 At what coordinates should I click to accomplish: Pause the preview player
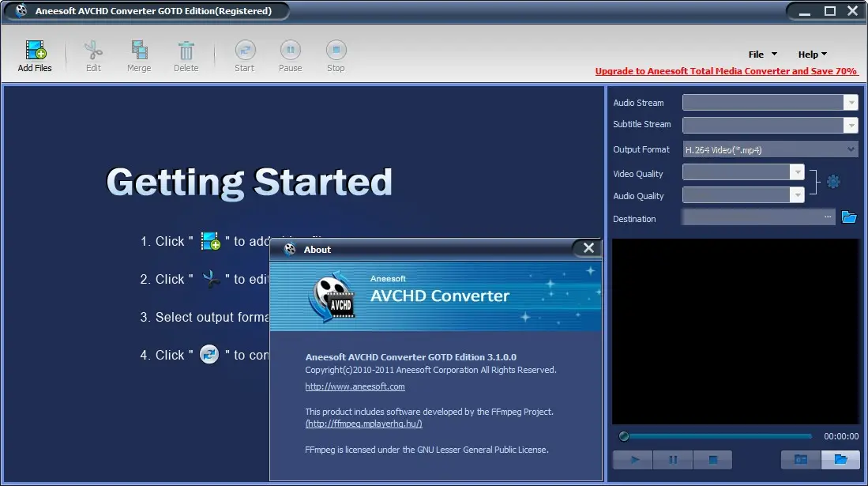pos(673,459)
